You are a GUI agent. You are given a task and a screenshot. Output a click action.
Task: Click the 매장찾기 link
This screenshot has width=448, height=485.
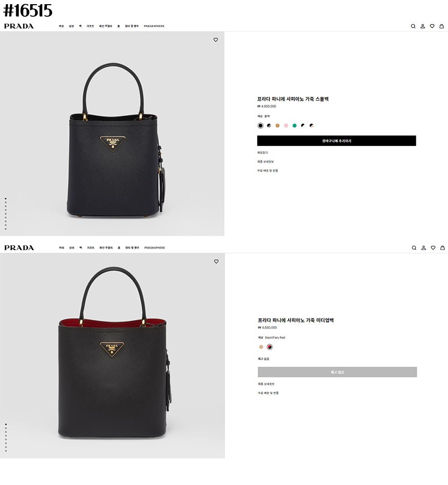point(262,153)
